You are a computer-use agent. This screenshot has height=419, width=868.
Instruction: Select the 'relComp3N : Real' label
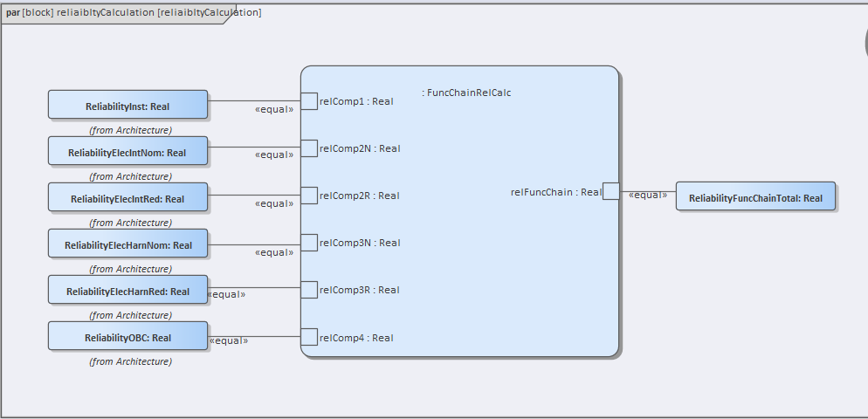point(360,243)
